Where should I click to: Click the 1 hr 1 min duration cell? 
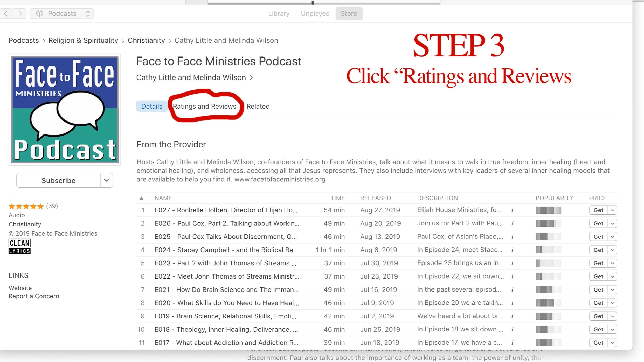click(x=330, y=250)
